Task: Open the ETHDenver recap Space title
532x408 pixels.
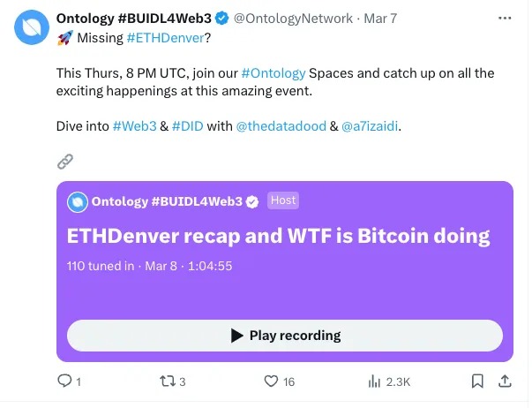Action: (278, 236)
